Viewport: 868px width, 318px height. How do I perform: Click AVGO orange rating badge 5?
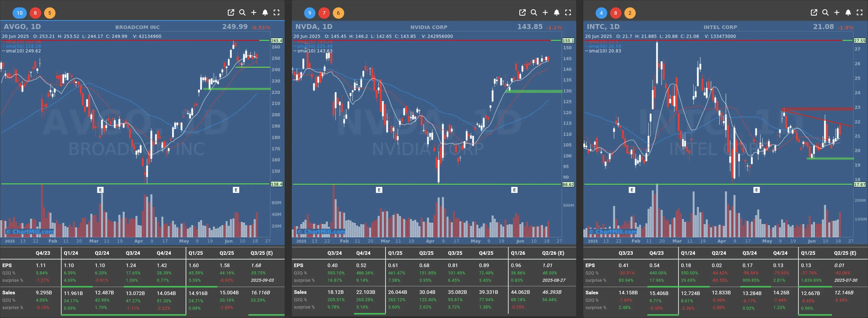tap(50, 13)
